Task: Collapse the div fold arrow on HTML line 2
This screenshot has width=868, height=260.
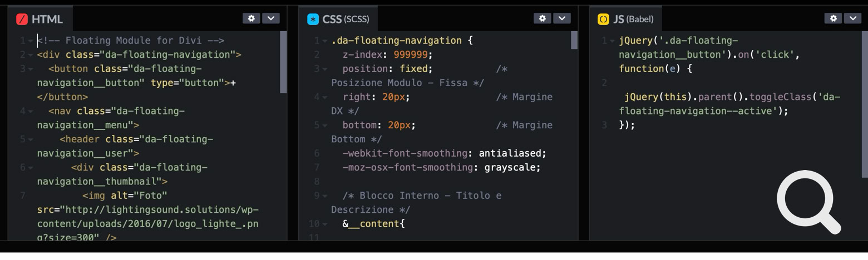Action: (31, 55)
